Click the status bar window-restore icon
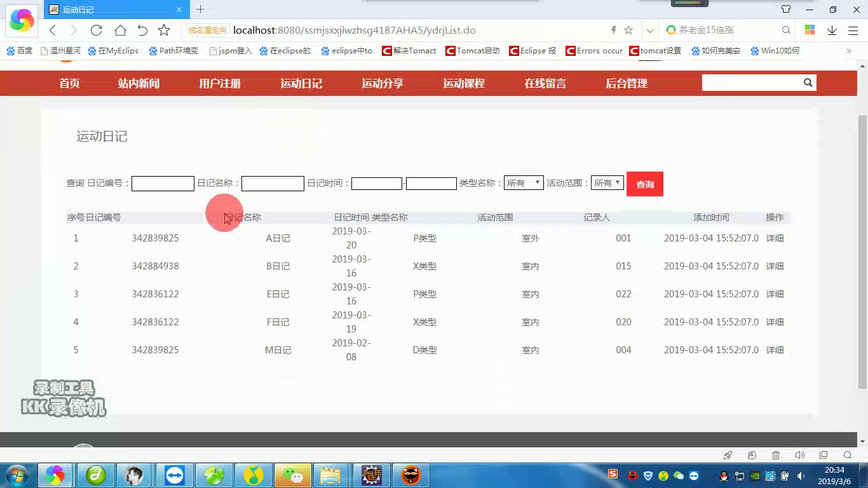This screenshot has width=868, height=488. (824, 455)
